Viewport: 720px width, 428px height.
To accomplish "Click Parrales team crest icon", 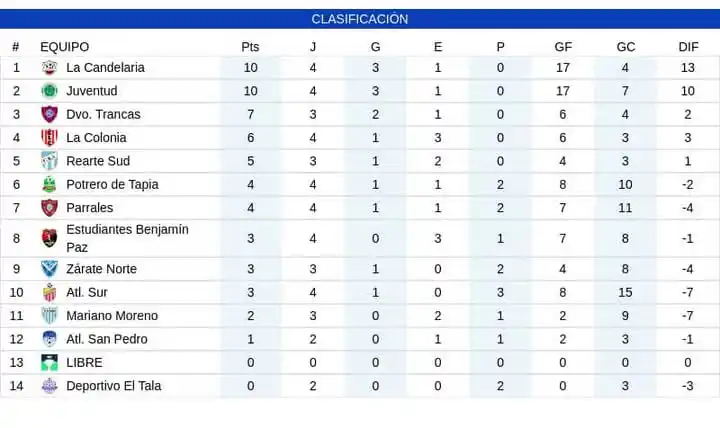I will click(49, 208).
